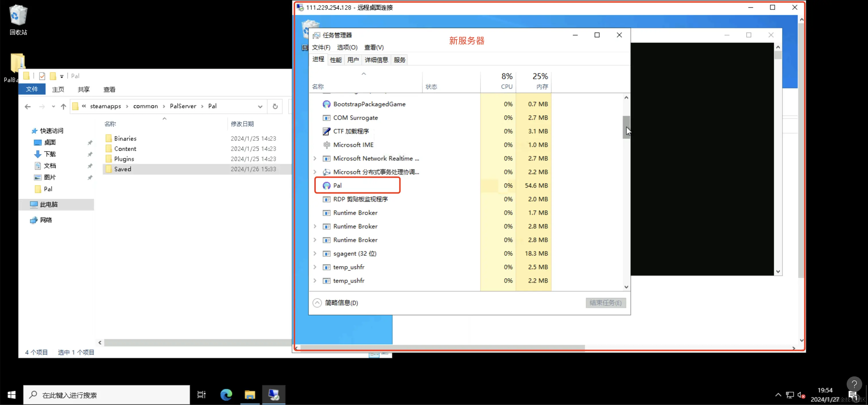Image resolution: width=868 pixels, height=405 pixels.
Task: Click the Task Manager process list scrollbar thumb
Action: (626, 127)
